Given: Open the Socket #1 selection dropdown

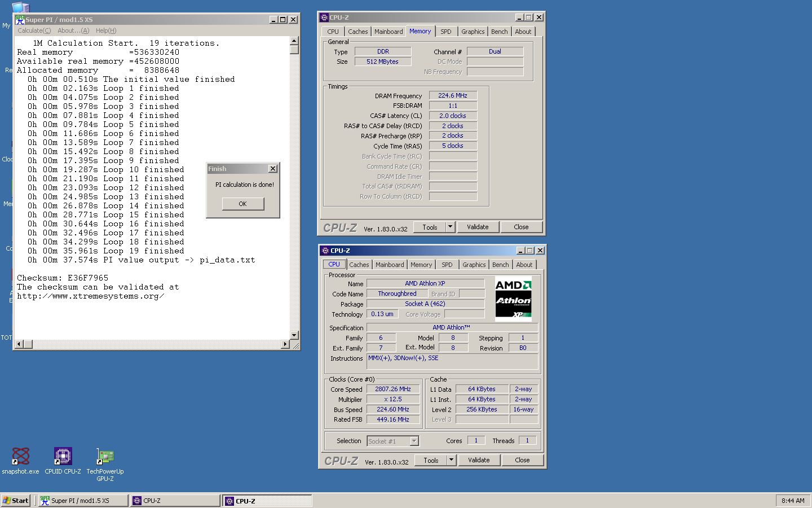Looking at the screenshot, I should 393,441.
